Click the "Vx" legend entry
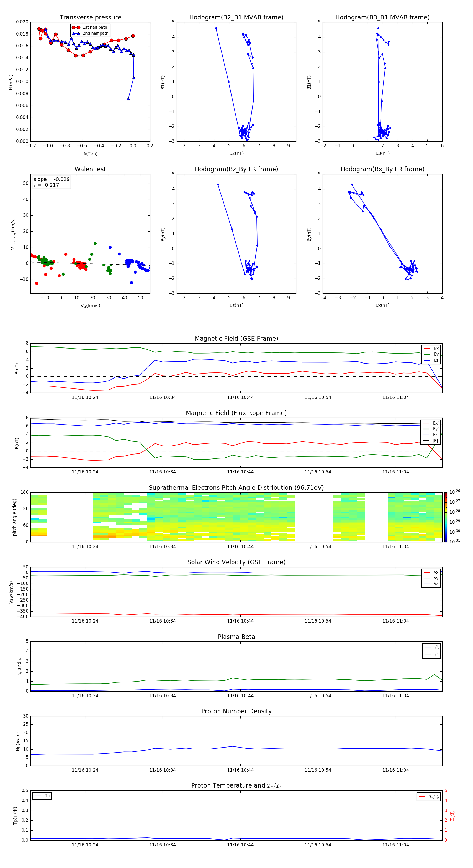Image resolution: width=473 pixels, height=868 pixels. coord(431,573)
